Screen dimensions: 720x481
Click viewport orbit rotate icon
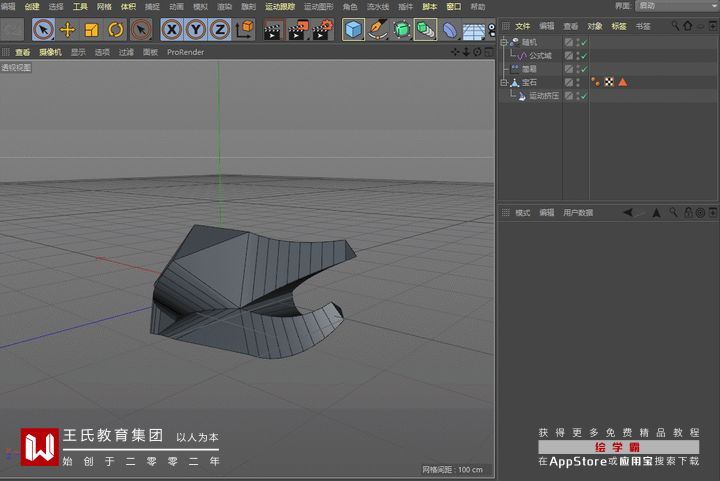pos(478,52)
